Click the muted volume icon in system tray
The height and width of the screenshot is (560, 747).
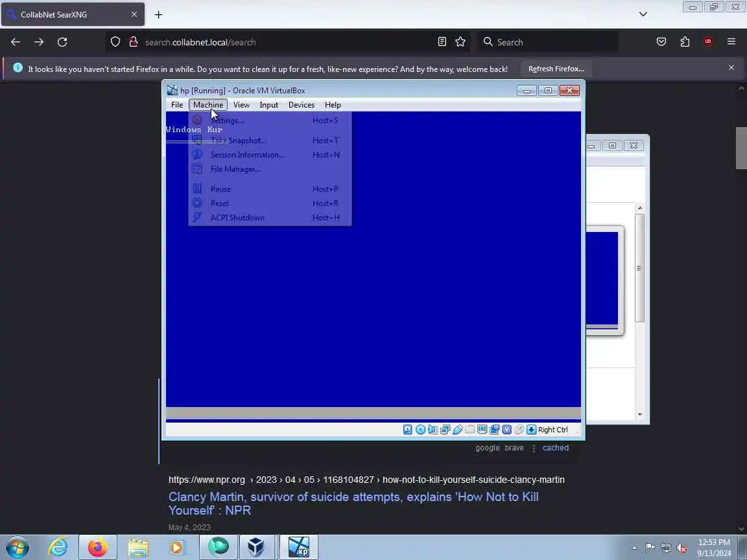[x=682, y=548]
